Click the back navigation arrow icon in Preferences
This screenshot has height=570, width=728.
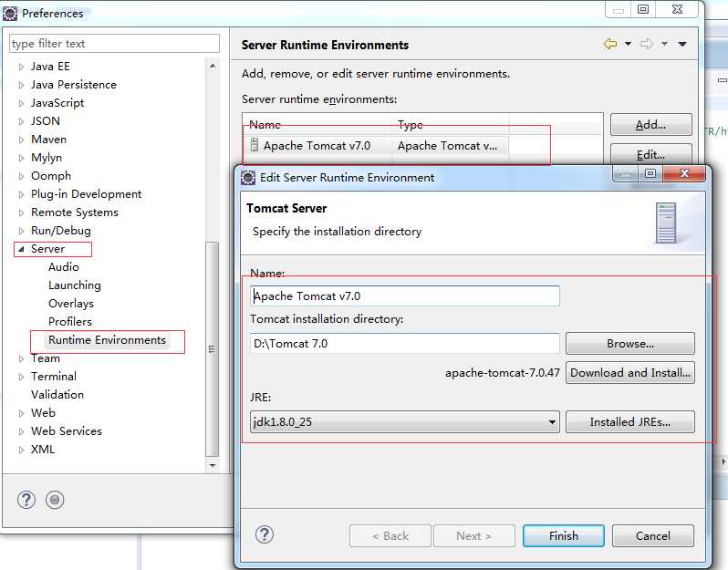(610, 44)
